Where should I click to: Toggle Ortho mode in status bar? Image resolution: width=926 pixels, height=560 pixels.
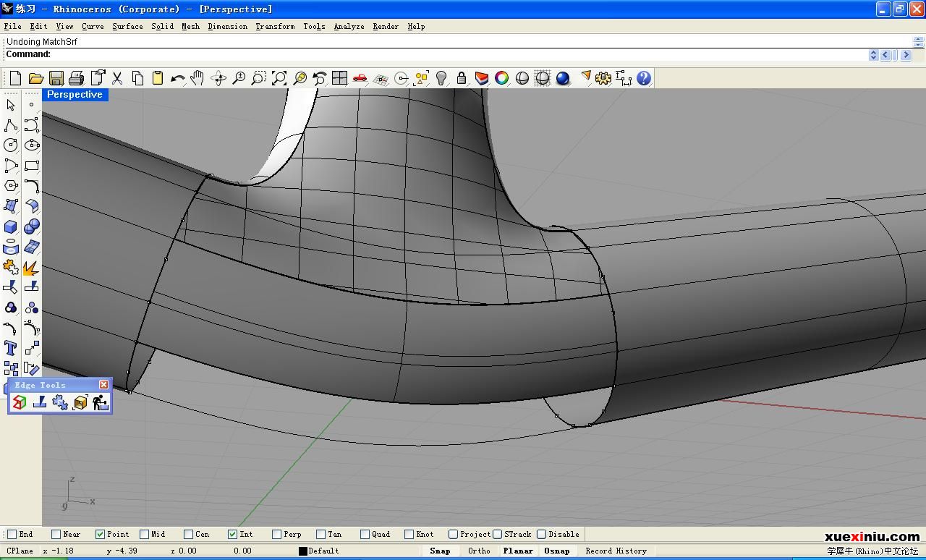point(479,551)
